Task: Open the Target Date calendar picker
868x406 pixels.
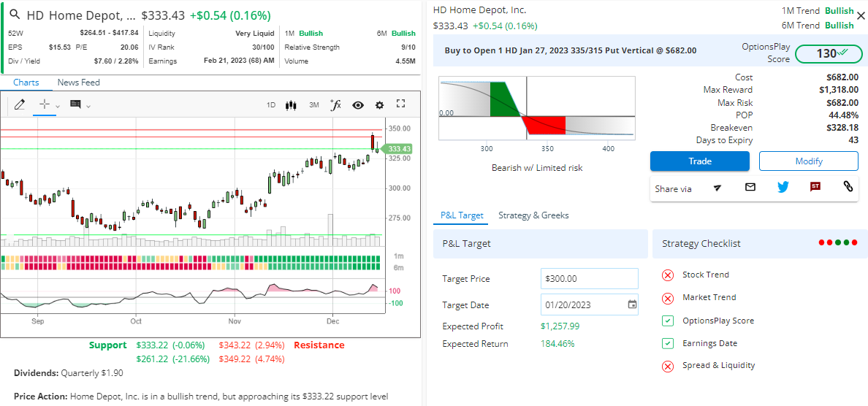Action: pyautogui.click(x=632, y=304)
